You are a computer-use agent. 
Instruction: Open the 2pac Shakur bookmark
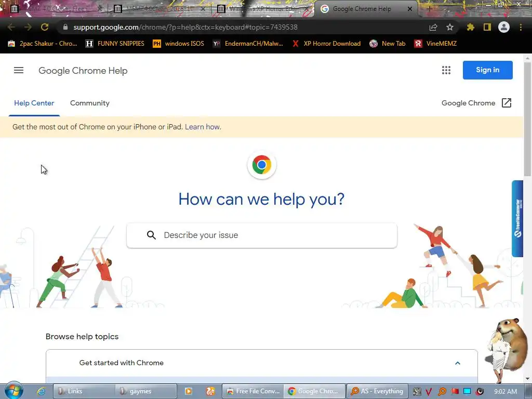[x=43, y=44]
